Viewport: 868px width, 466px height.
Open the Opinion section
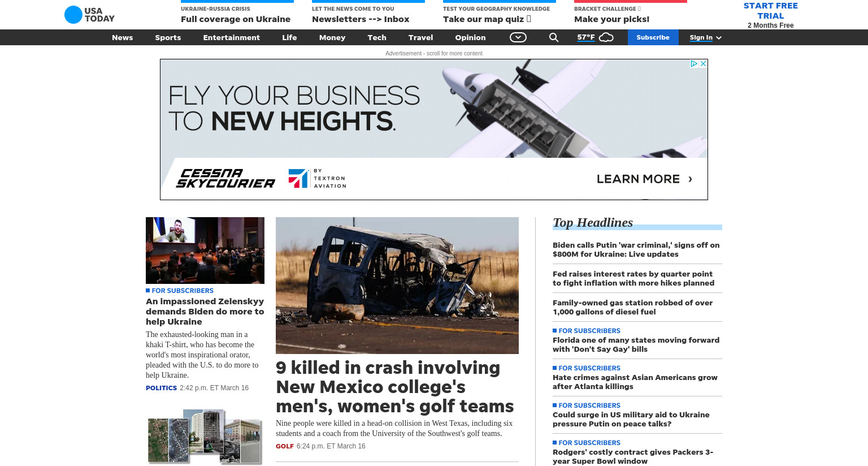(x=470, y=37)
